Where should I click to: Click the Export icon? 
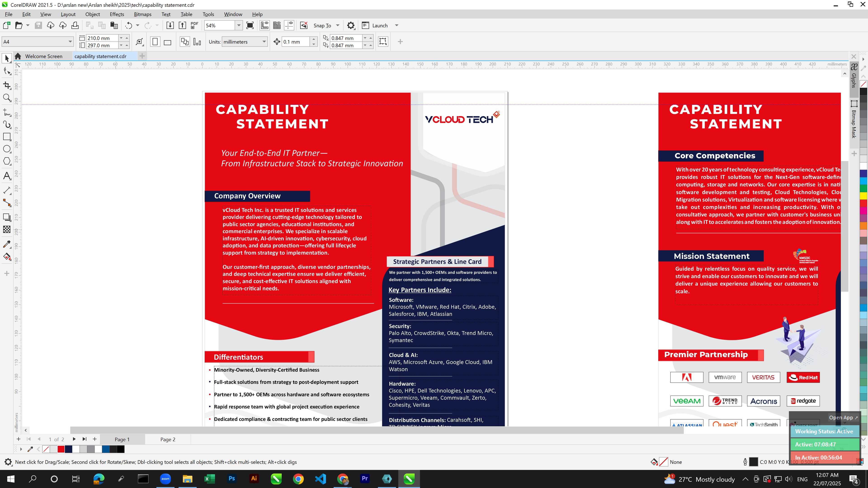pos(182,25)
